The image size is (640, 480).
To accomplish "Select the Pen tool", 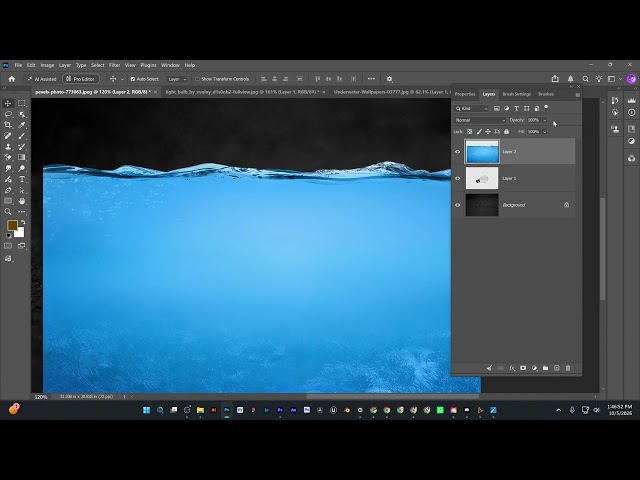I will point(8,190).
